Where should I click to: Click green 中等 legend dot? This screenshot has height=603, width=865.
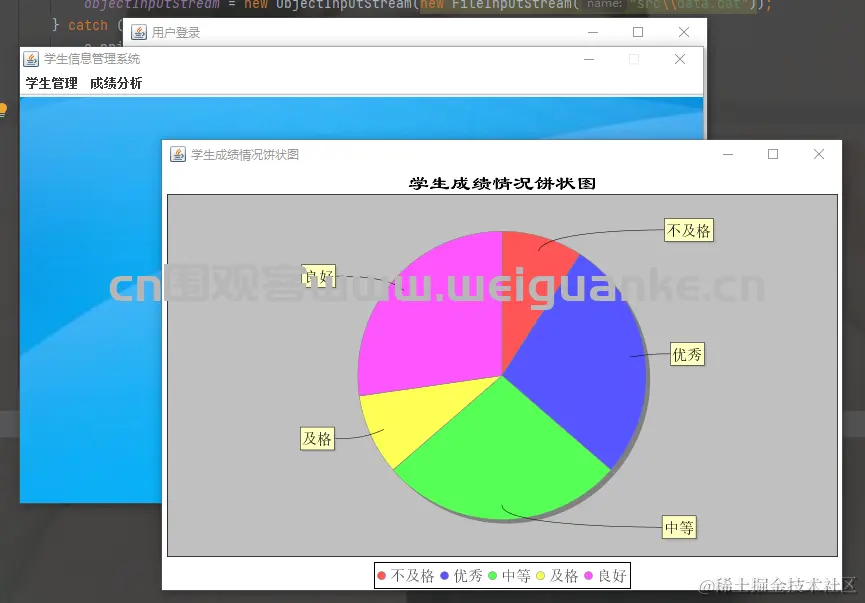pyautogui.click(x=493, y=576)
